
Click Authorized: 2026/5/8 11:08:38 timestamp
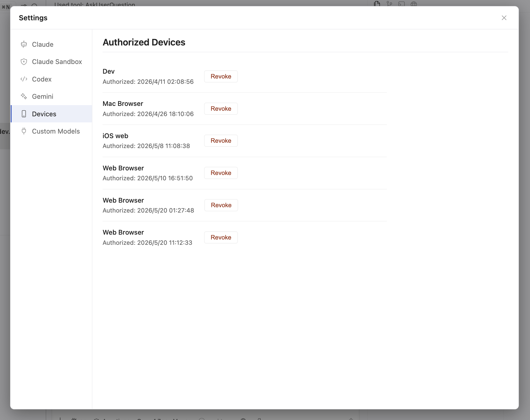coord(146,146)
